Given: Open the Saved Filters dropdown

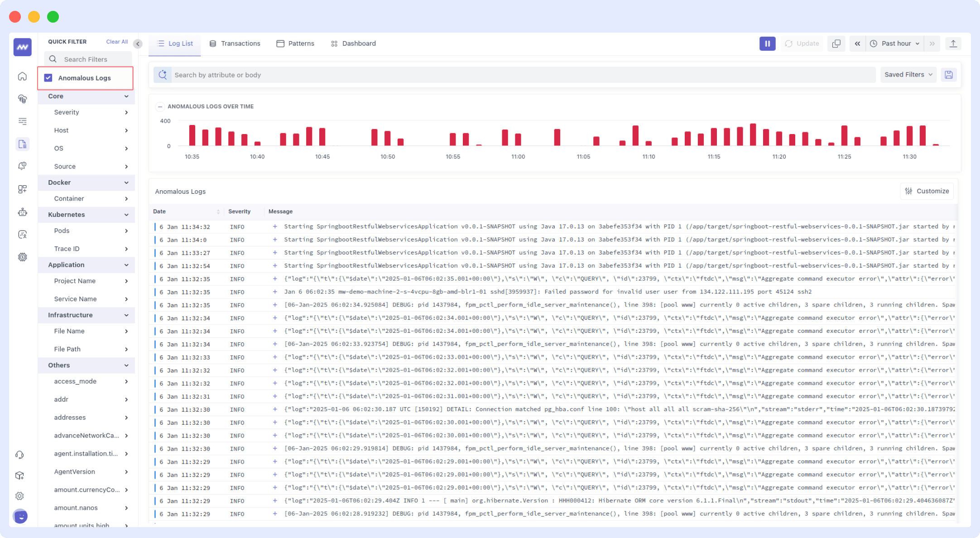Looking at the screenshot, I should [x=908, y=75].
